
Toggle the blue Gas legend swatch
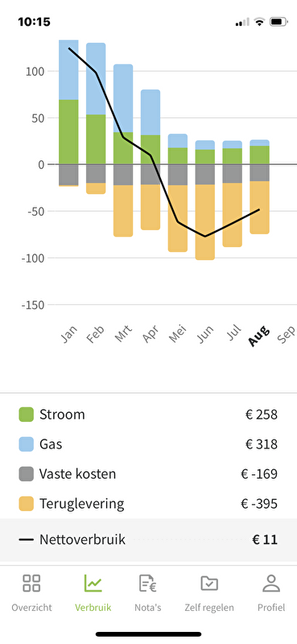click(x=27, y=444)
